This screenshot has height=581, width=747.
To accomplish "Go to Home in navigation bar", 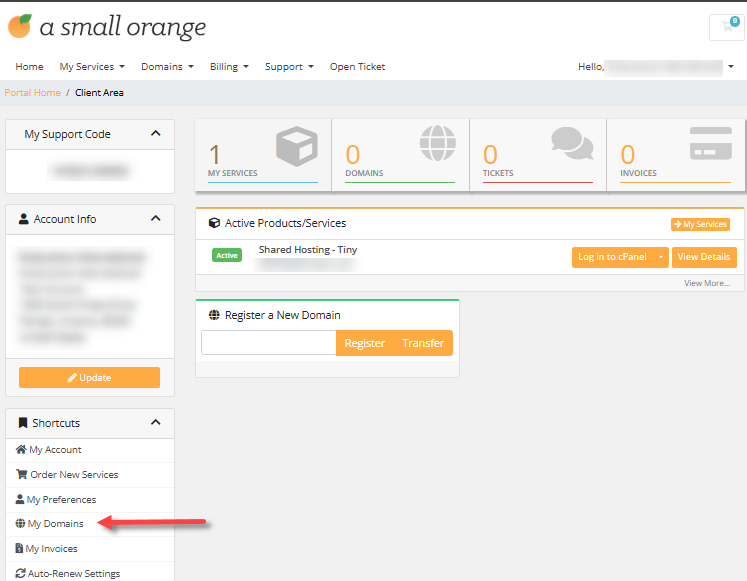I will click(x=29, y=67).
